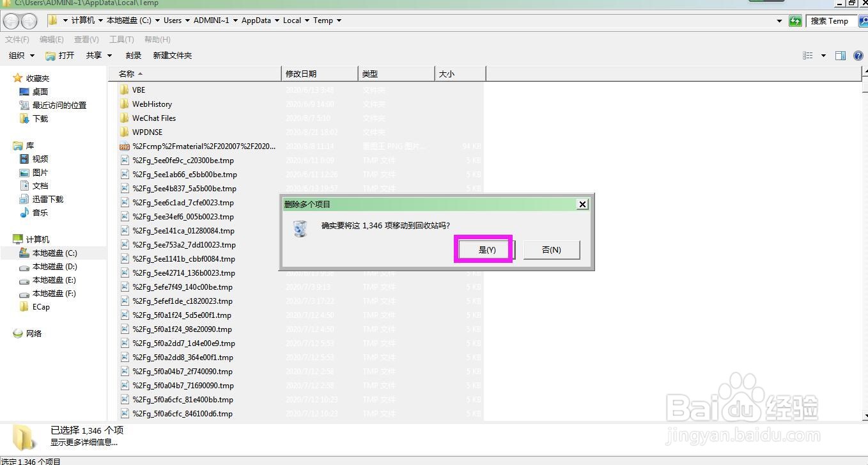
Task: Click the 打开 toolbar button
Action: [59, 56]
